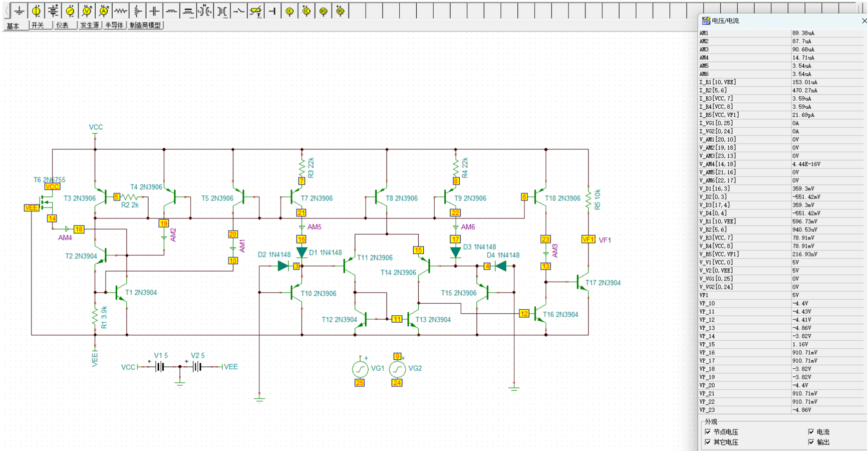Toggle the 输出 checkbox

pyautogui.click(x=811, y=442)
